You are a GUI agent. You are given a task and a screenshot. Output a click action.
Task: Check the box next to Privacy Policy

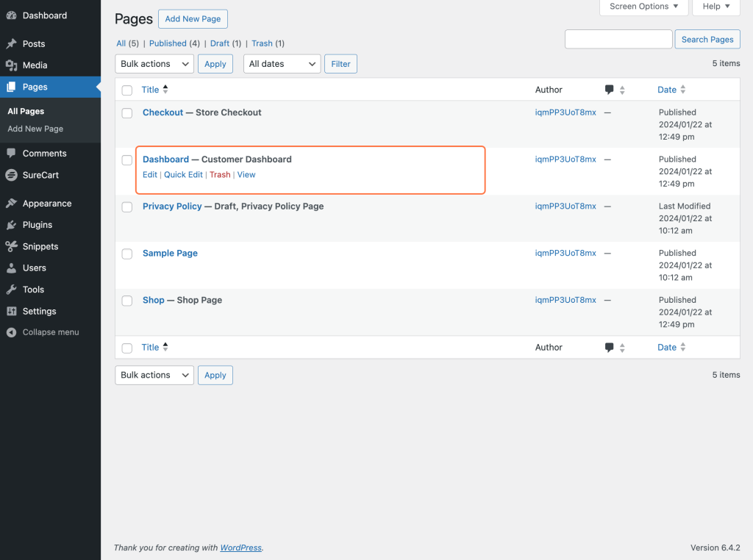pyautogui.click(x=126, y=207)
